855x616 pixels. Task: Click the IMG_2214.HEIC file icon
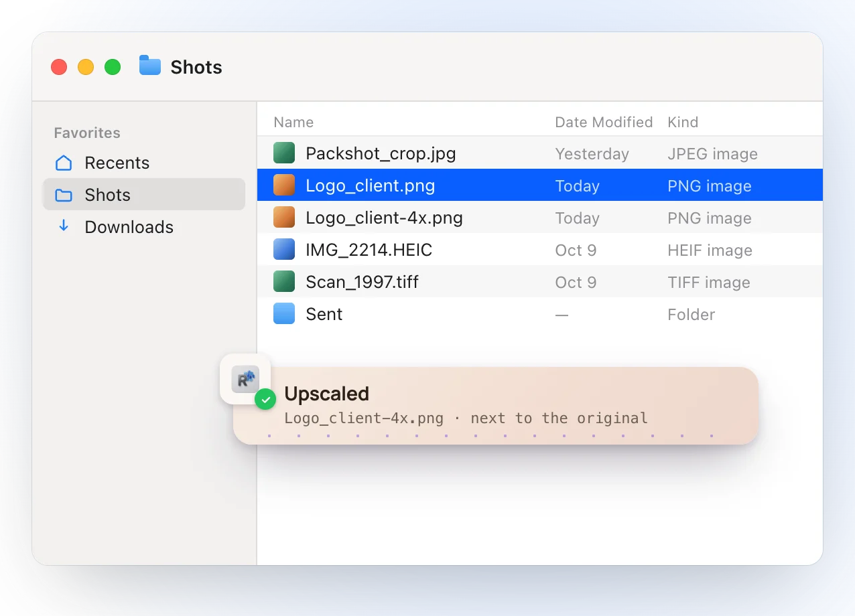tap(284, 250)
